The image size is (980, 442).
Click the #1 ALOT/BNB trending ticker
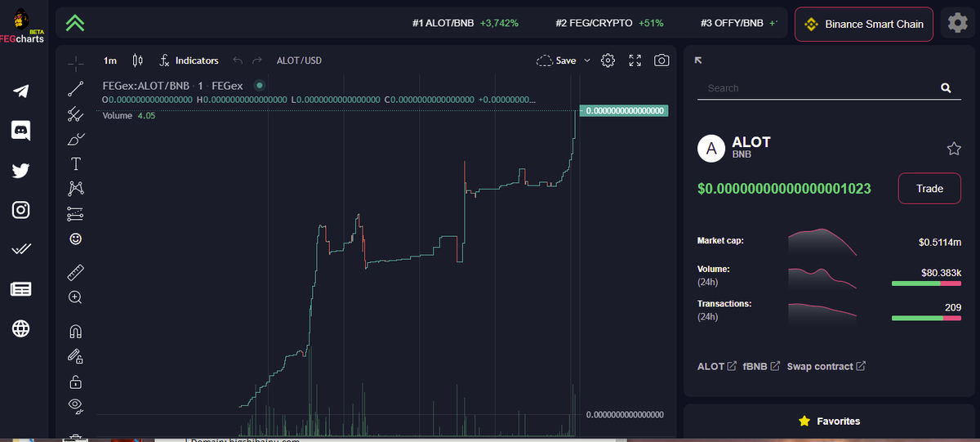point(465,23)
